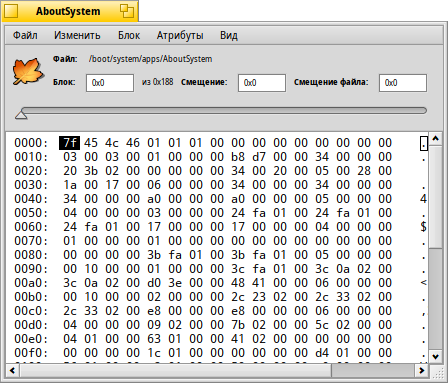Click the Смещение input field
Viewport: 448px width, 383px height.
(x=262, y=83)
